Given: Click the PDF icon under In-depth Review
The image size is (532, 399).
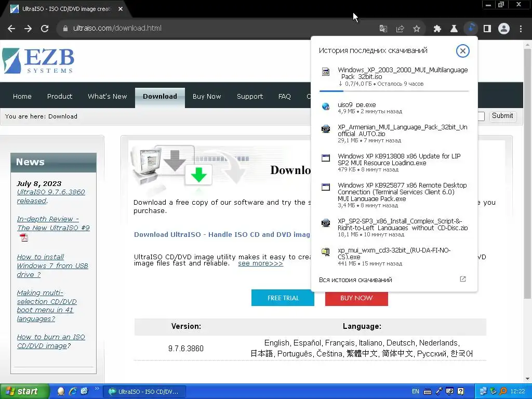Looking at the screenshot, I should pyautogui.click(x=24, y=237).
